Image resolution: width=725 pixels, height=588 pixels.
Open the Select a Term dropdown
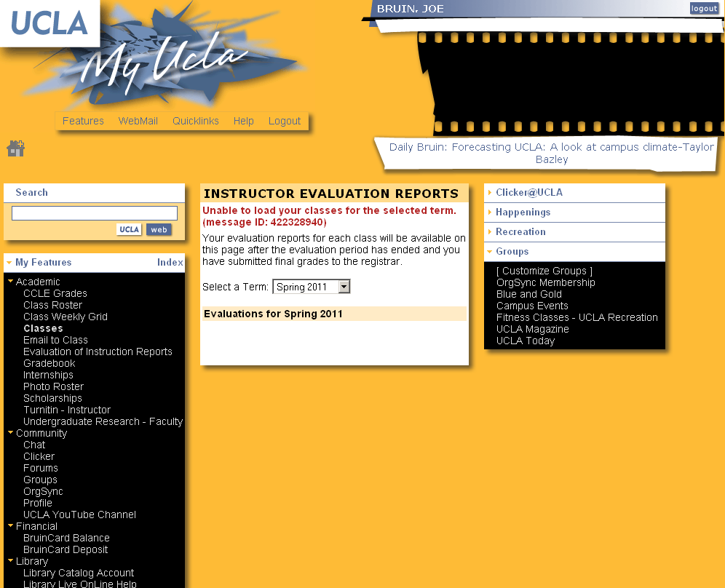(312, 287)
